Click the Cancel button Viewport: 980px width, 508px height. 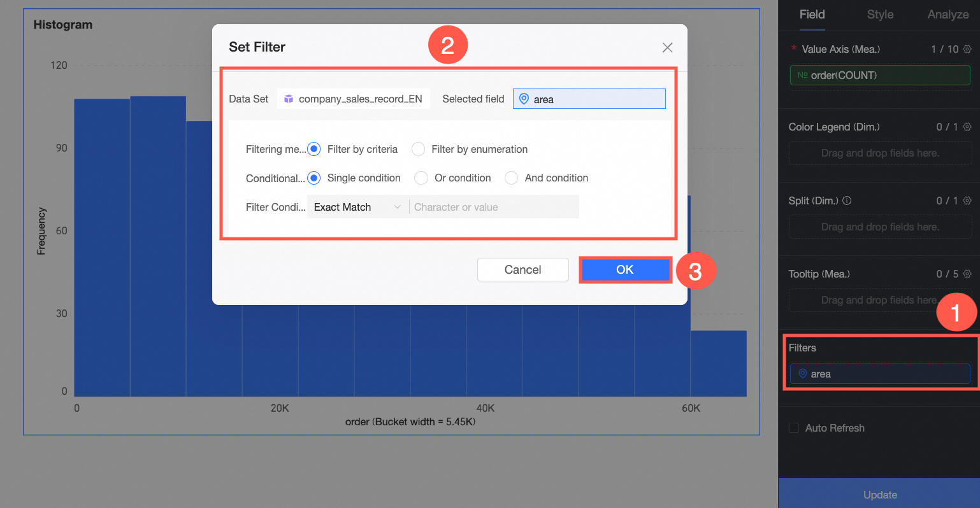coord(523,270)
